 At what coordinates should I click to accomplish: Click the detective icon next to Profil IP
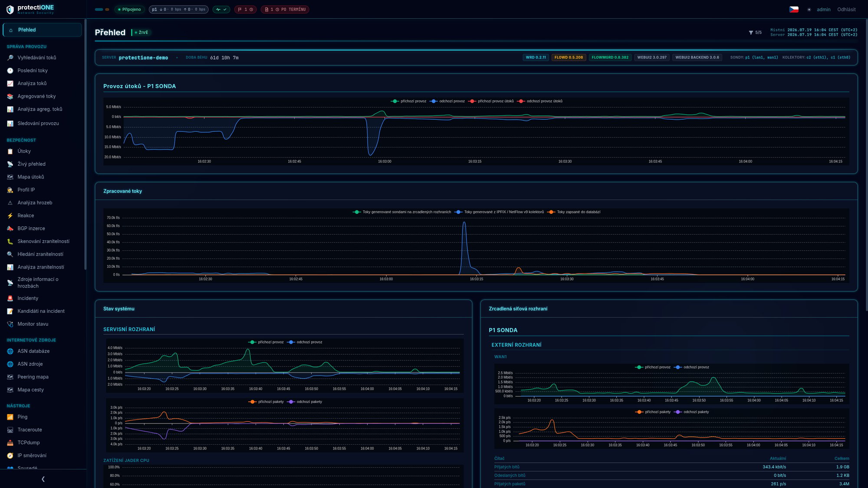click(x=10, y=190)
